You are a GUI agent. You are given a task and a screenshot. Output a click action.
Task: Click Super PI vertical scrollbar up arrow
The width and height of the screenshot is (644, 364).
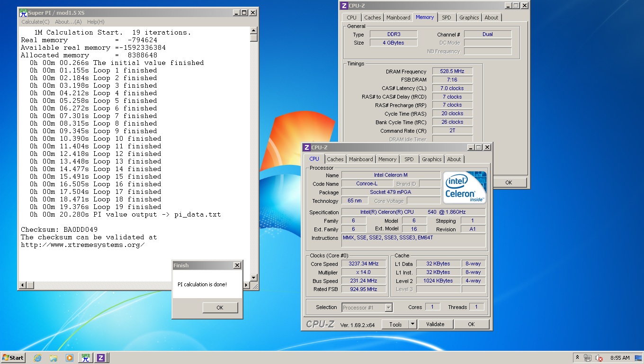[x=254, y=31]
